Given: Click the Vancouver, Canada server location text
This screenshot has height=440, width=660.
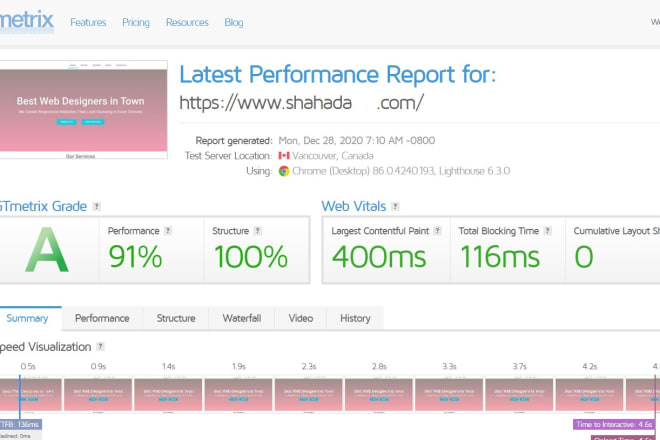Looking at the screenshot, I should 333,156.
